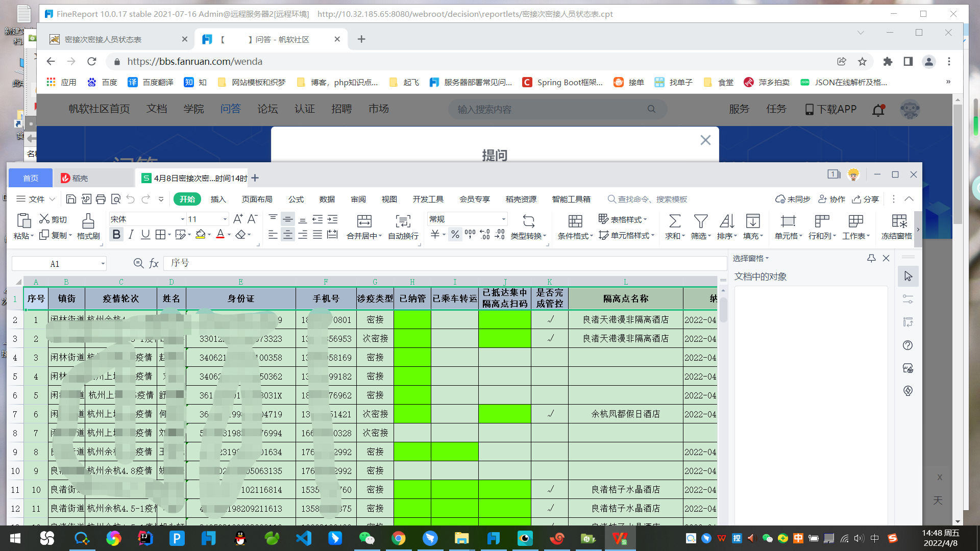Click the Paste clipboard icon

pos(23,220)
